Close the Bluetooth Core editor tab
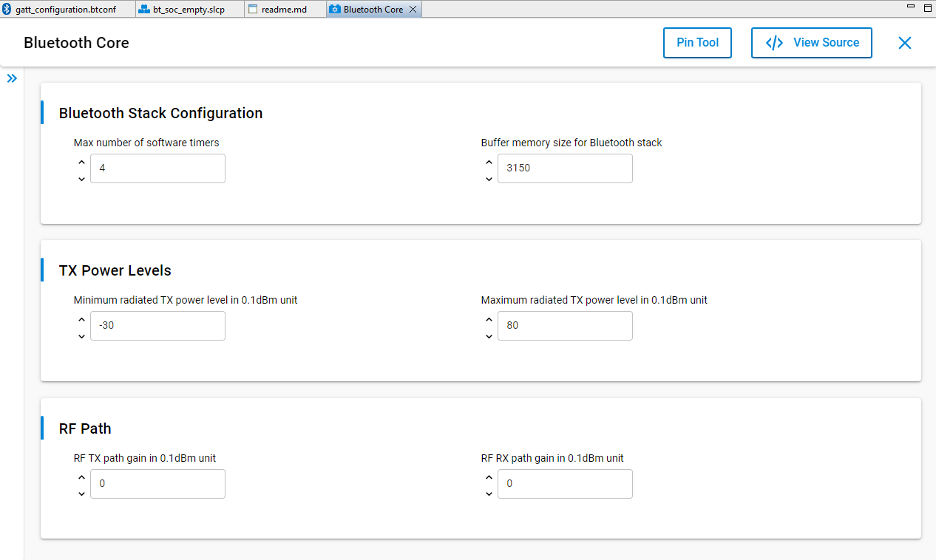 tap(413, 9)
